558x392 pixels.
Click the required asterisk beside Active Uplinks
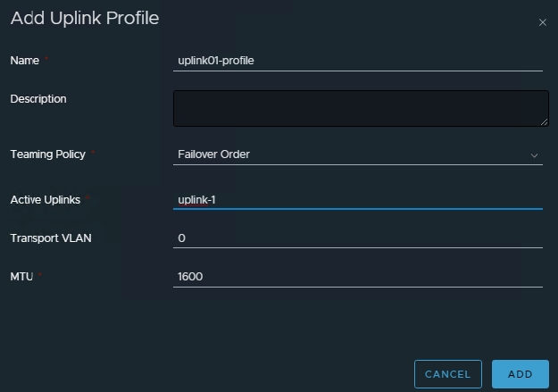pyautogui.click(x=88, y=199)
